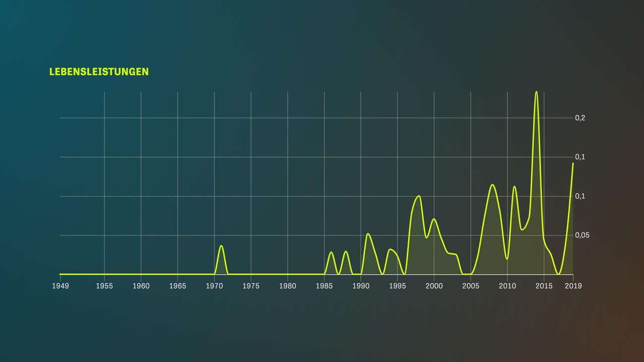Click the 0,05 y-axis value label
The width and height of the screenshot is (644, 362).
[x=582, y=235]
